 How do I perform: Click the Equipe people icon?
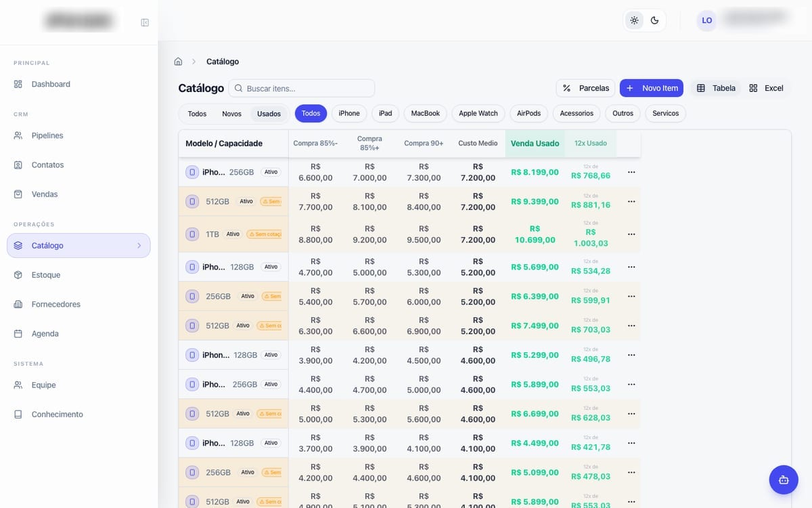tap(18, 385)
